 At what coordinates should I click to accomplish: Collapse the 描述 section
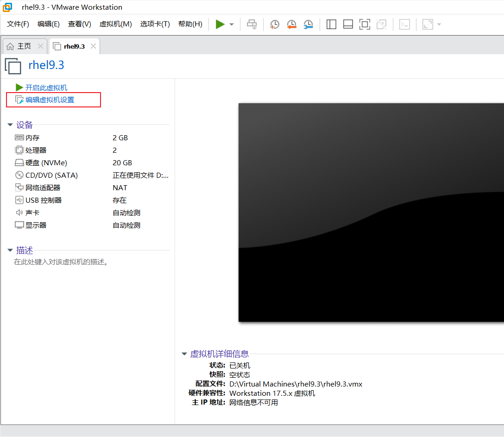click(10, 250)
